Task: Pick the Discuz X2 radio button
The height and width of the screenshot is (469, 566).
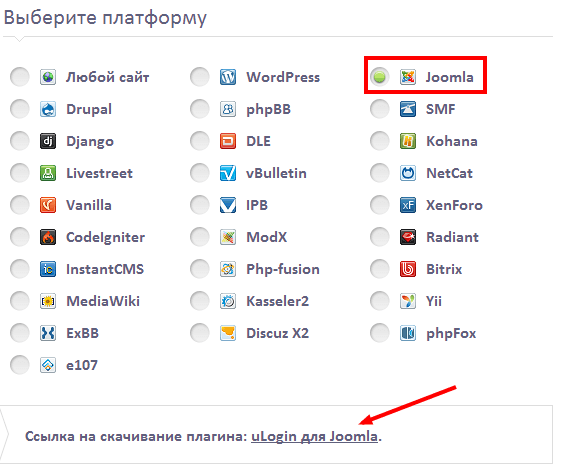Action: (x=200, y=333)
